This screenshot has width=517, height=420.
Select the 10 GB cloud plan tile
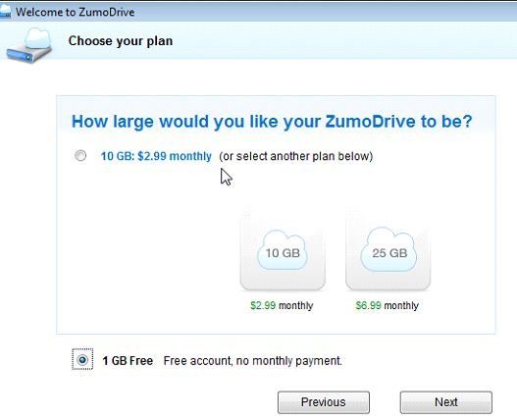click(283, 251)
